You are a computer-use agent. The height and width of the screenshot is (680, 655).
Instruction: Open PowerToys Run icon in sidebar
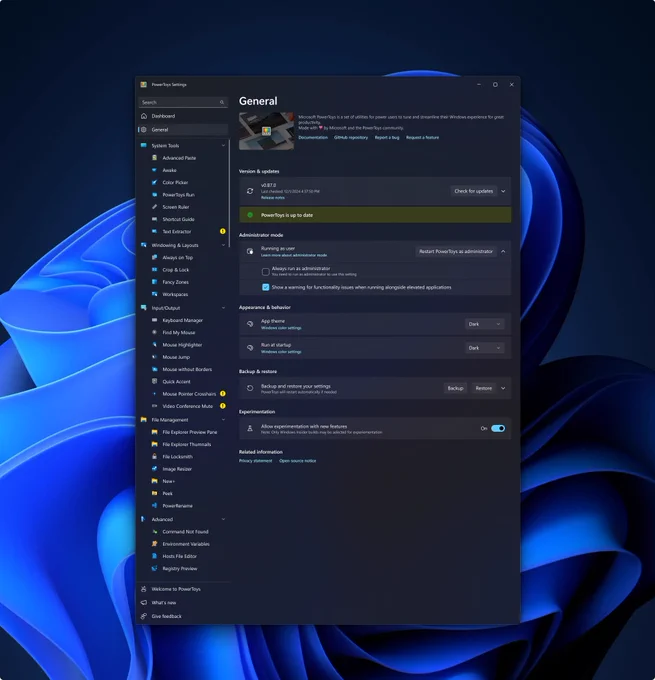[154, 195]
